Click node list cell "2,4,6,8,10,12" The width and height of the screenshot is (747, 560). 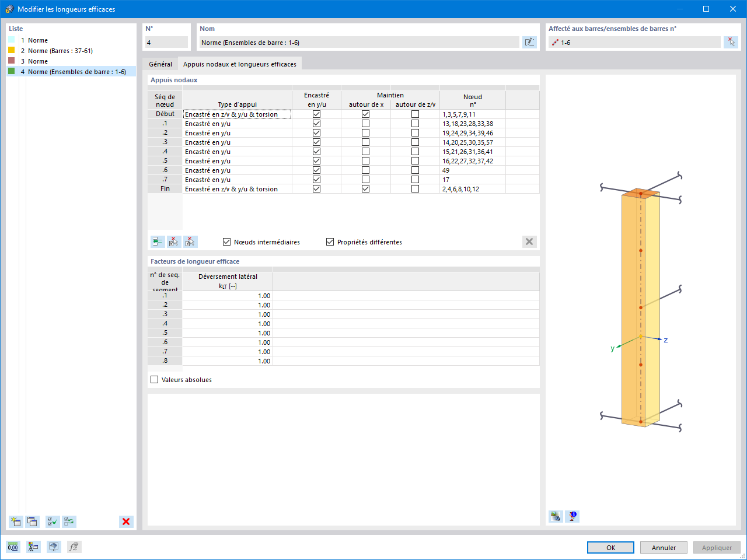tap(473, 189)
